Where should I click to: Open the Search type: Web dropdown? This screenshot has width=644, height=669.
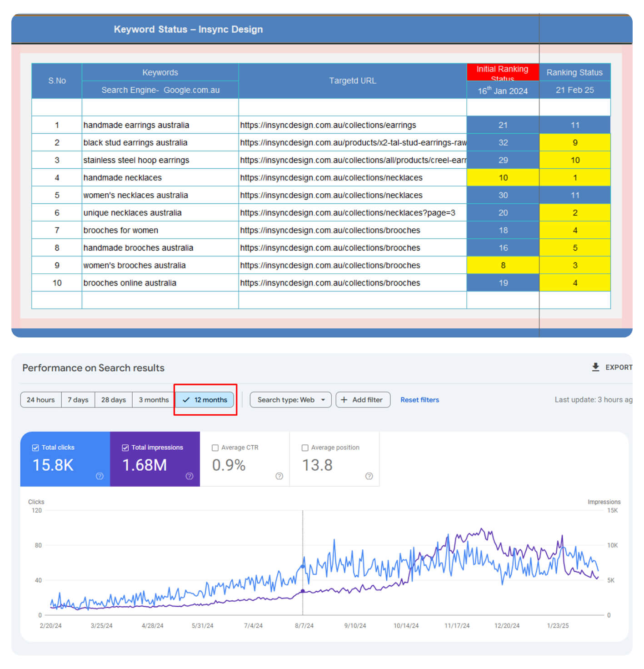click(290, 400)
